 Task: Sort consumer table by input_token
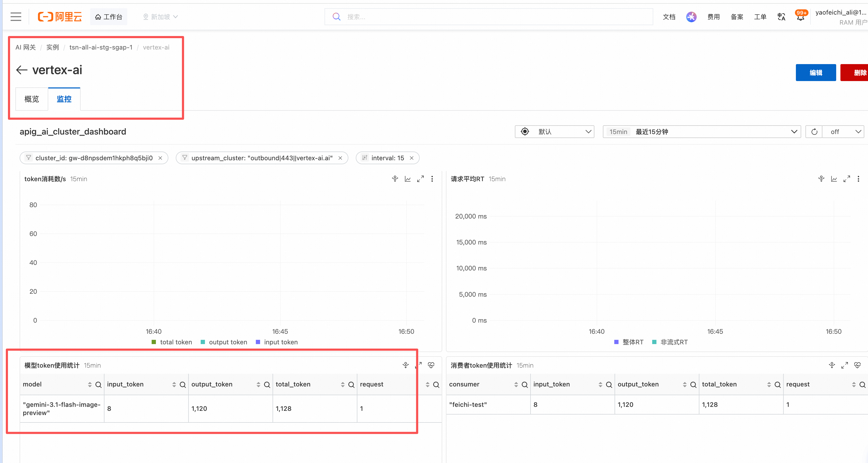point(600,385)
